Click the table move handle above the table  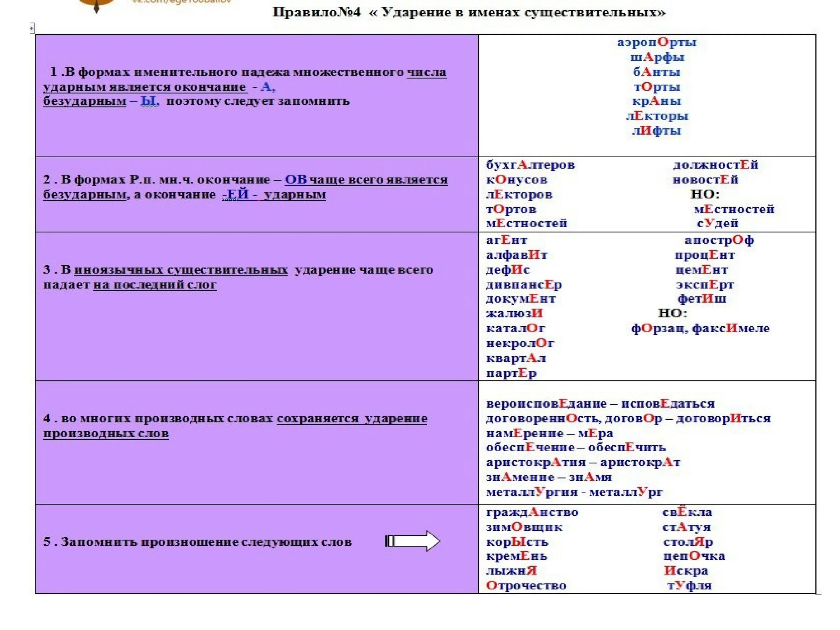[x=32, y=29]
